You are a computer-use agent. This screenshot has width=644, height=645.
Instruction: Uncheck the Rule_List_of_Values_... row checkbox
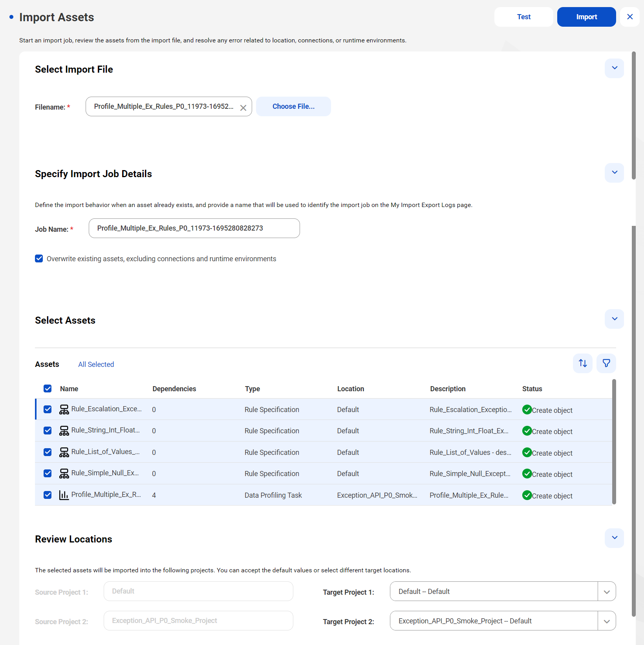48,452
